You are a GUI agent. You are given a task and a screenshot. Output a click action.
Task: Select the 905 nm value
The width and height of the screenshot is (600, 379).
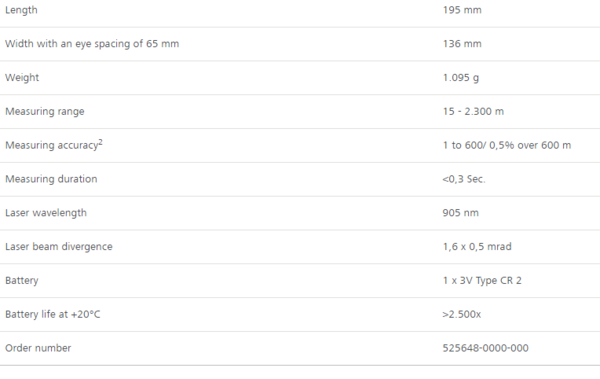(x=461, y=213)
